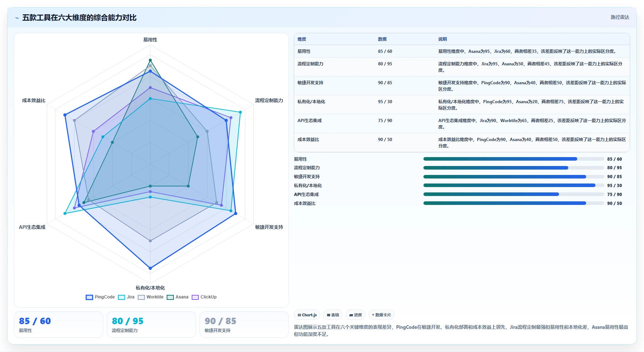Viewport: 644px width, 352px height.
Task: Click Jira's data point on API生态集成 axis
Action: tap(65, 213)
